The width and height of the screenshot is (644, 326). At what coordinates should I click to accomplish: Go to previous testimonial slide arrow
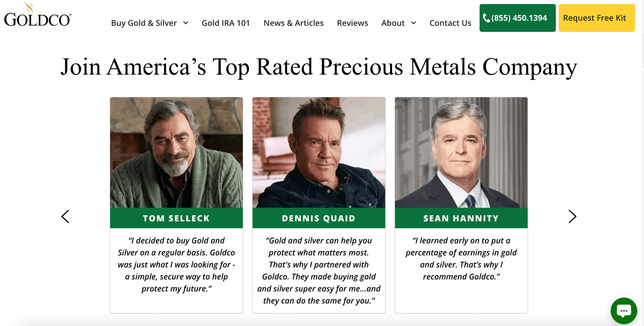(x=65, y=216)
